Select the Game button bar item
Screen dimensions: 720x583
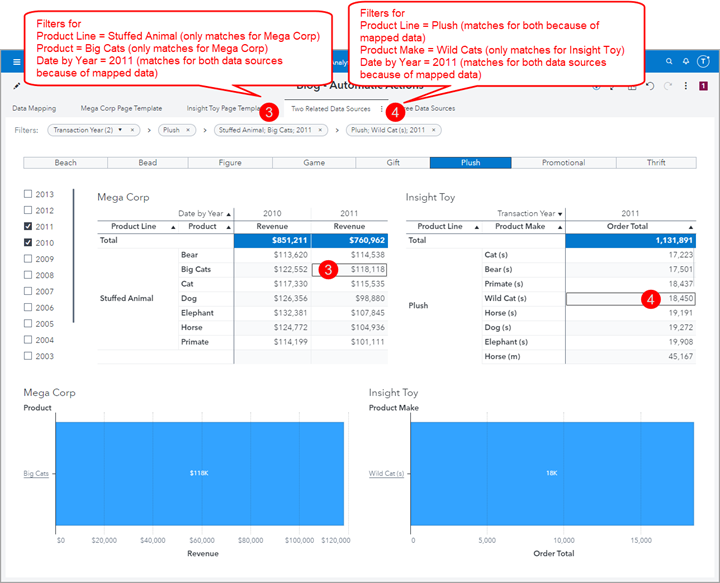click(x=314, y=163)
